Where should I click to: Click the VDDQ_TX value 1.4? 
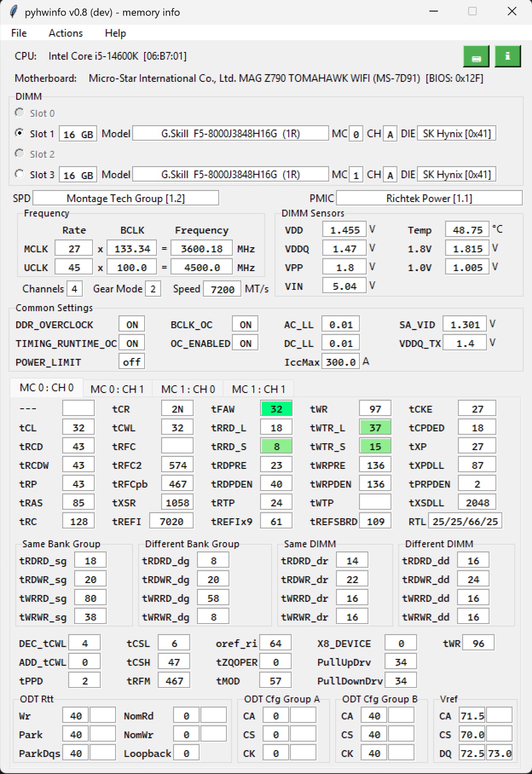pyautogui.click(x=465, y=344)
